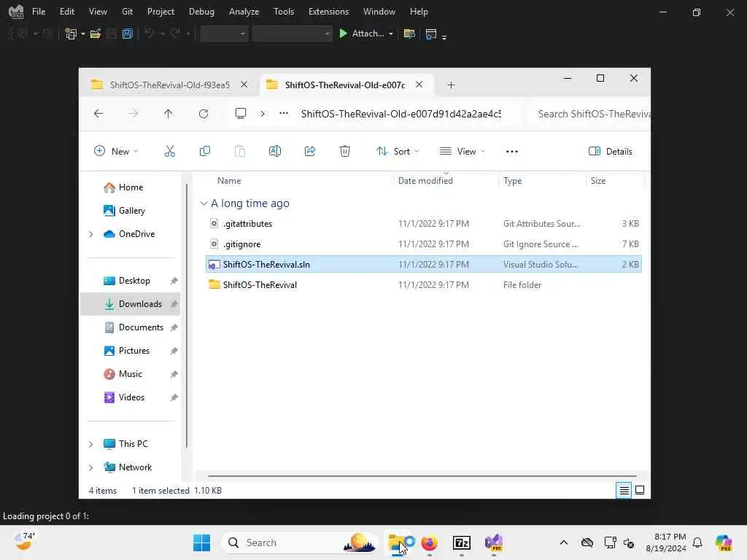Click the window layout icon in Visual Studio toolbar
The width and height of the screenshot is (747, 560).
pyautogui.click(x=431, y=34)
